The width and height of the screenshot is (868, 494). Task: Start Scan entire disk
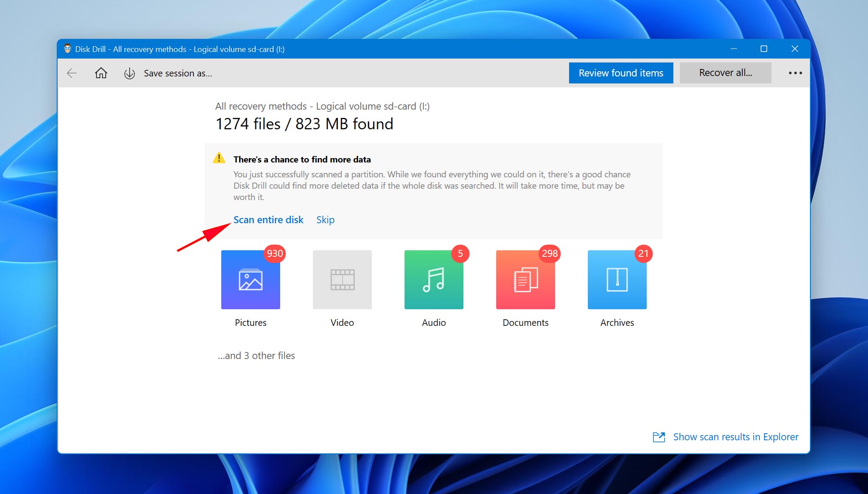(268, 220)
